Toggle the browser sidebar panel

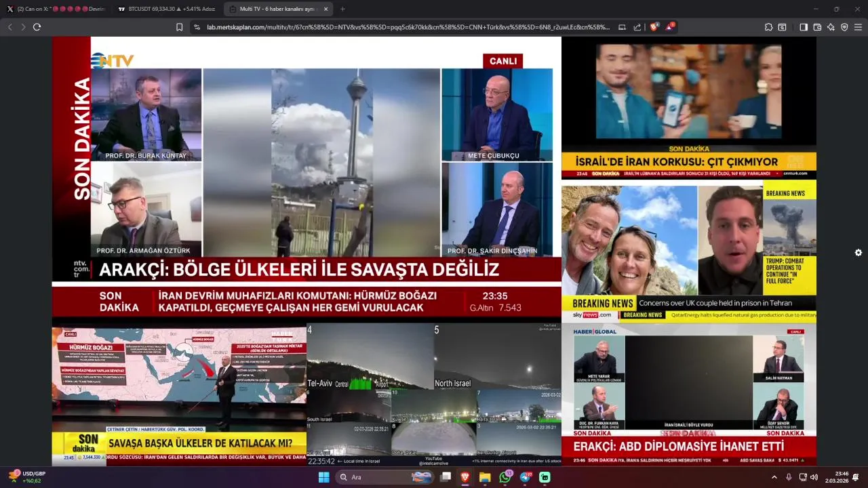tap(804, 27)
